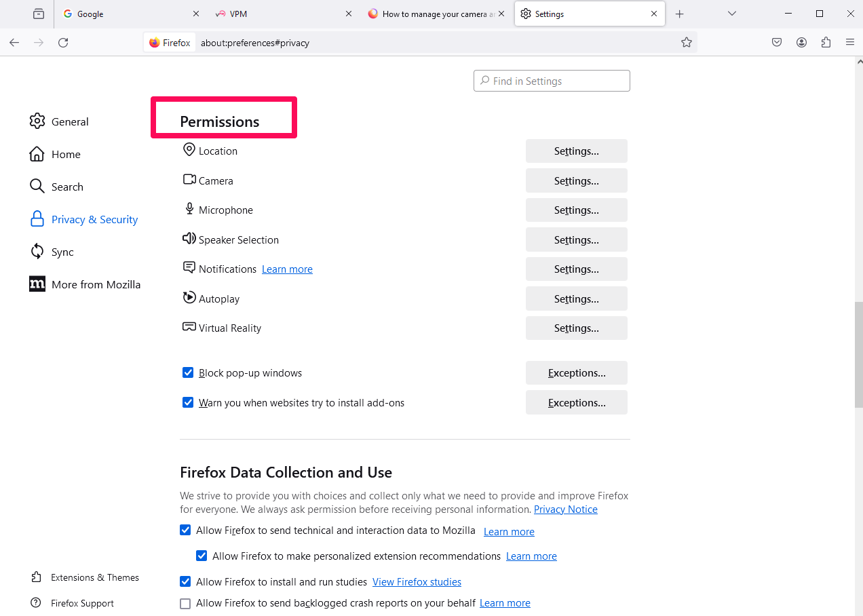Click the Home settings icon
863x616 pixels.
point(37,153)
